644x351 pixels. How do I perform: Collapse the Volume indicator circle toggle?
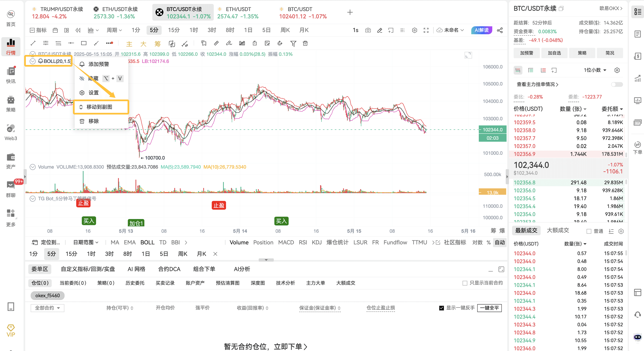coord(33,167)
